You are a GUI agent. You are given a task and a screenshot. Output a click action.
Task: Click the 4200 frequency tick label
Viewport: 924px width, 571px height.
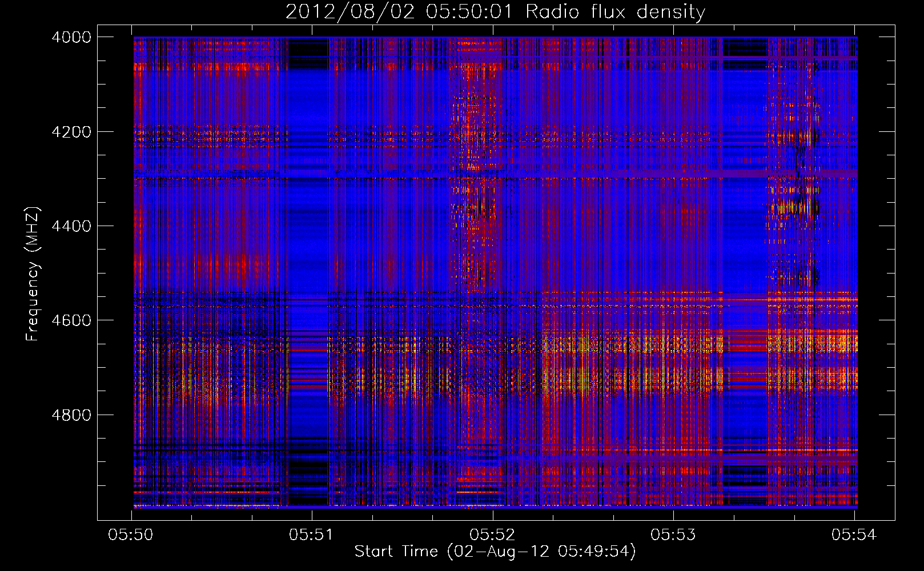pyautogui.click(x=71, y=132)
